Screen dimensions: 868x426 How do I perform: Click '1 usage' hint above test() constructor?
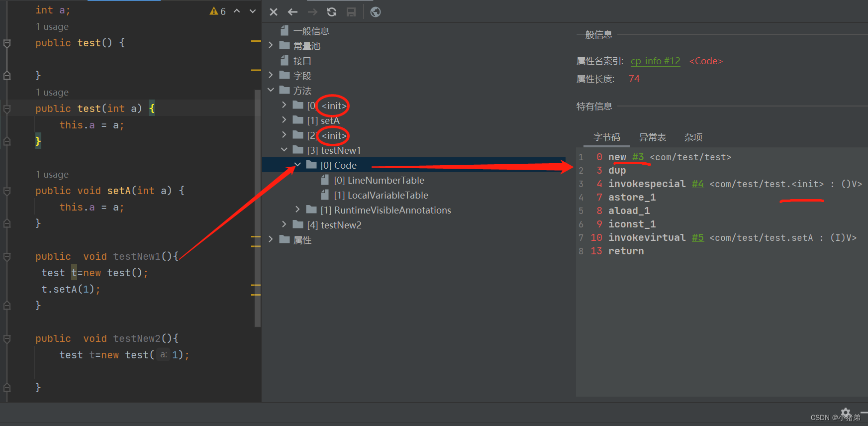click(x=52, y=27)
